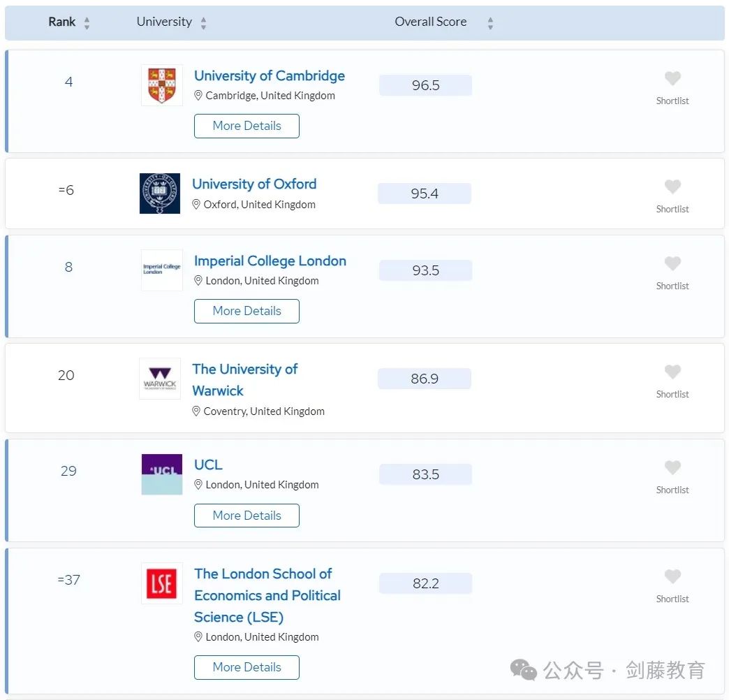Open the London School of Economics link
Image resolution: width=729 pixels, height=700 pixels.
coord(267,595)
